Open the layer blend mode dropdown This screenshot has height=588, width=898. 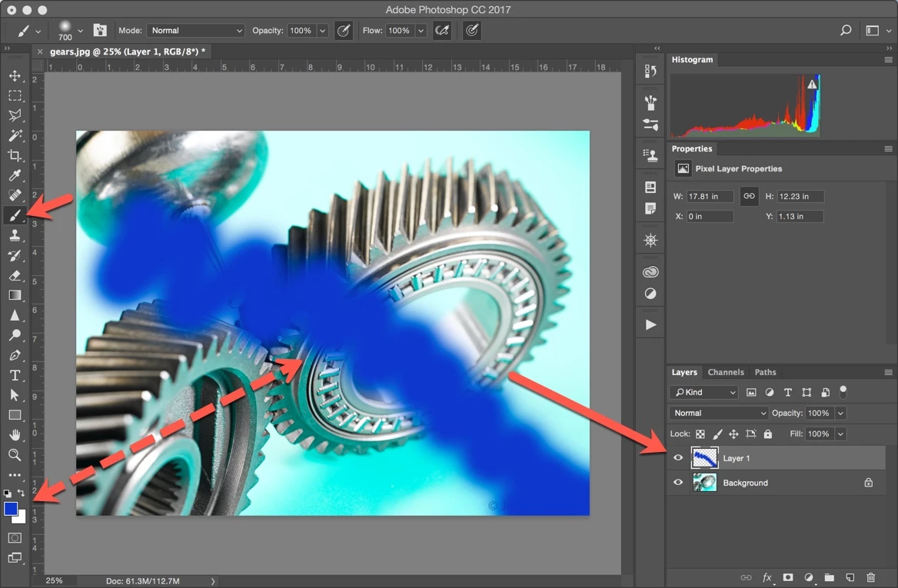point(719,413)
